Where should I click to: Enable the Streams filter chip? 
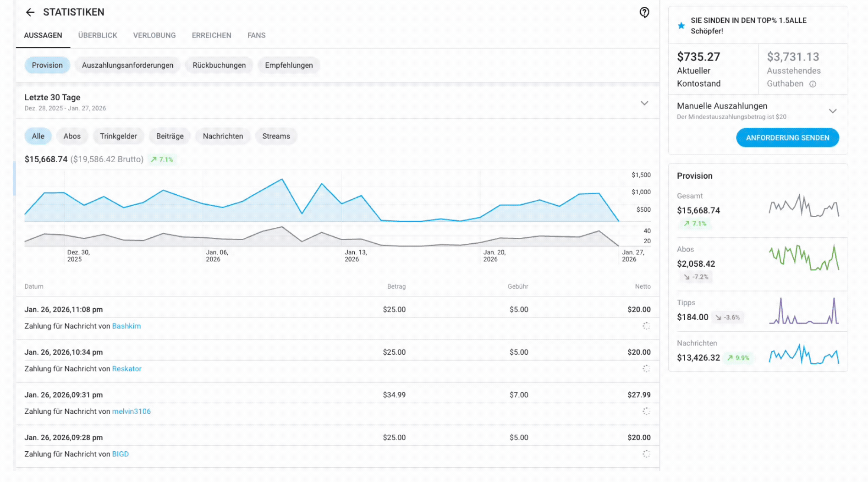coord(276,136)
